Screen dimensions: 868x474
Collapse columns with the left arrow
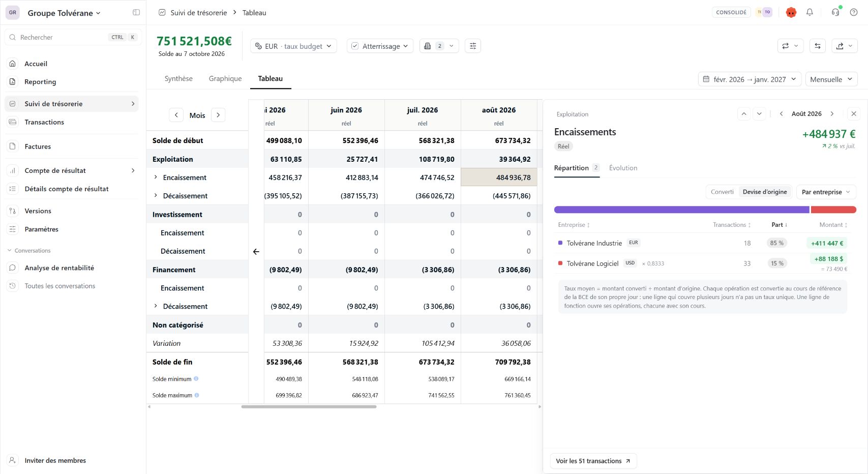click(256, 251)
